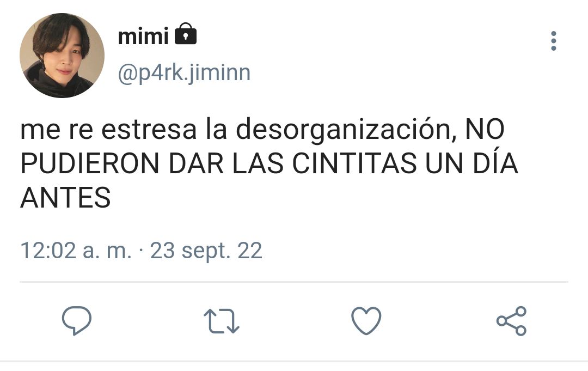
Task: Like the tweet with the heart icon
Action: point(366,321)
